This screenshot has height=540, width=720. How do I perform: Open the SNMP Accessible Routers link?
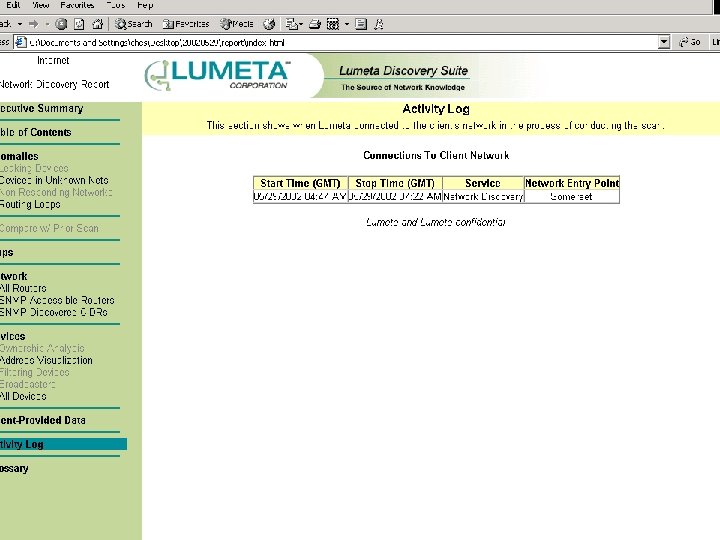(57, 300)
